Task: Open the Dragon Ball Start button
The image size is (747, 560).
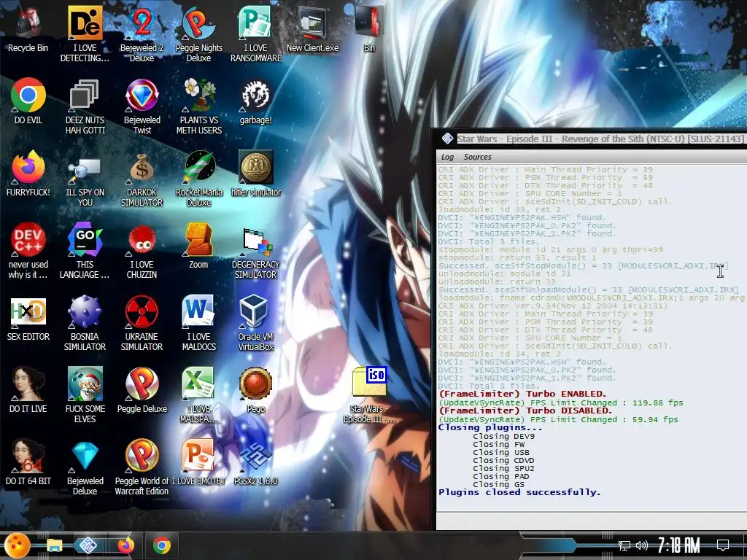Action: (18, 545)
